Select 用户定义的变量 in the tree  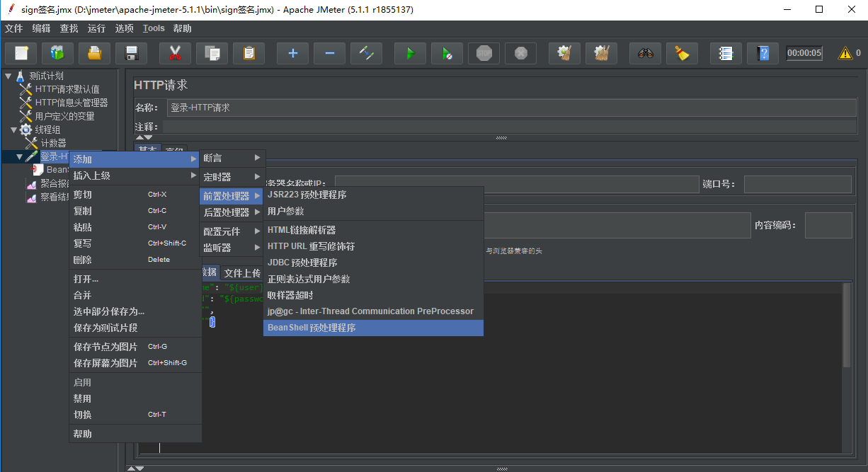64,116
